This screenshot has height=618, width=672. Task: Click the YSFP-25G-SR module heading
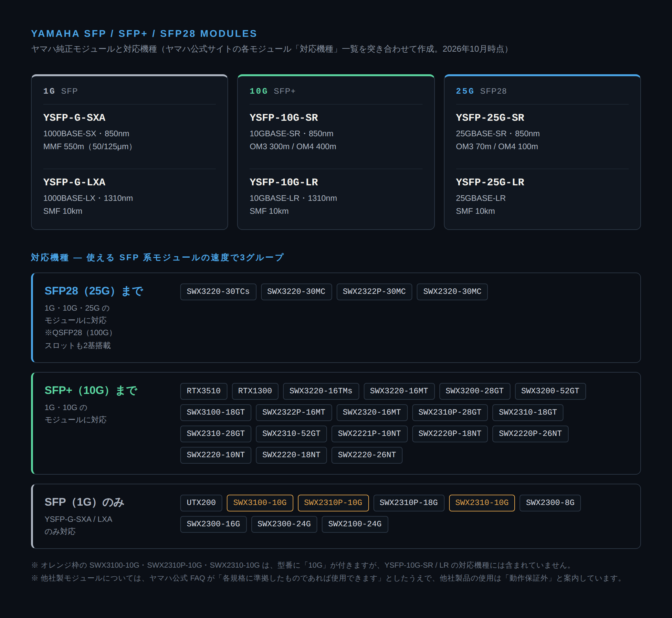click(x=490, y=118)
